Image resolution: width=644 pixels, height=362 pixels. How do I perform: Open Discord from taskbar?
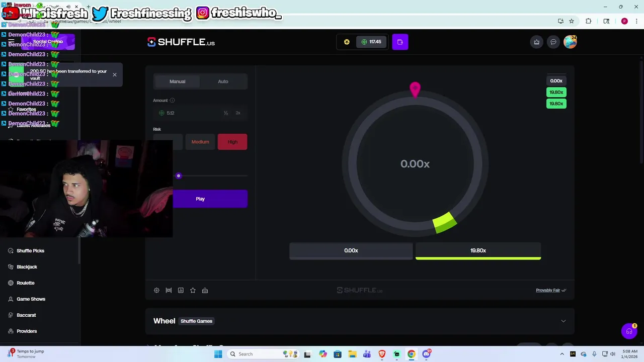[x=426, y=354]
